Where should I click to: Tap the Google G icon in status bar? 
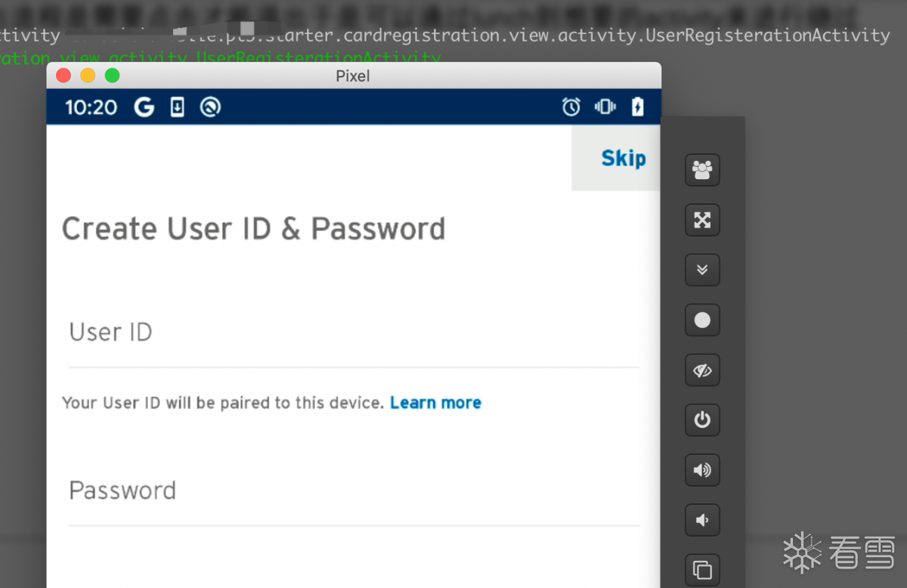(144, 107)
